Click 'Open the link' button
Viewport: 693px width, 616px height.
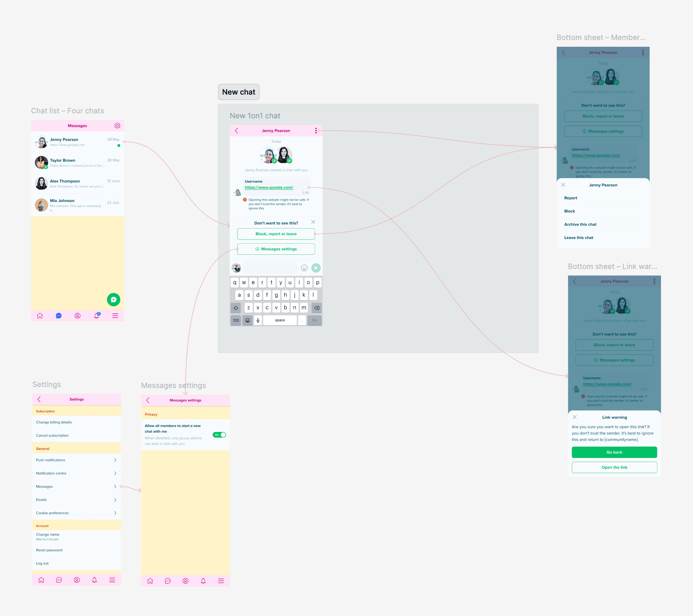pos(615,468)
